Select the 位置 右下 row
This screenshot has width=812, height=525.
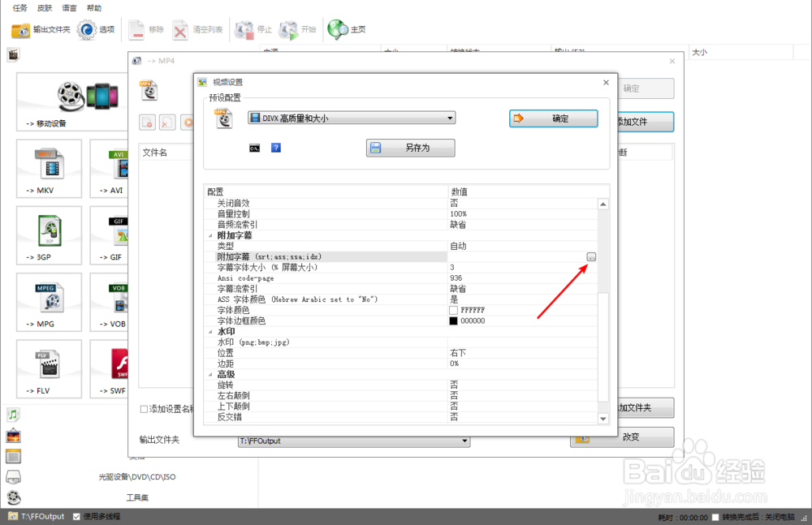coord(401,353)
